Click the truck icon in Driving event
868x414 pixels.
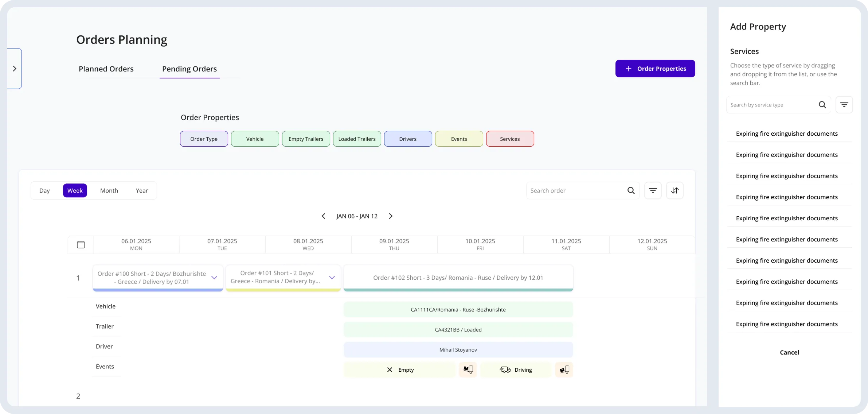point(505,369)
